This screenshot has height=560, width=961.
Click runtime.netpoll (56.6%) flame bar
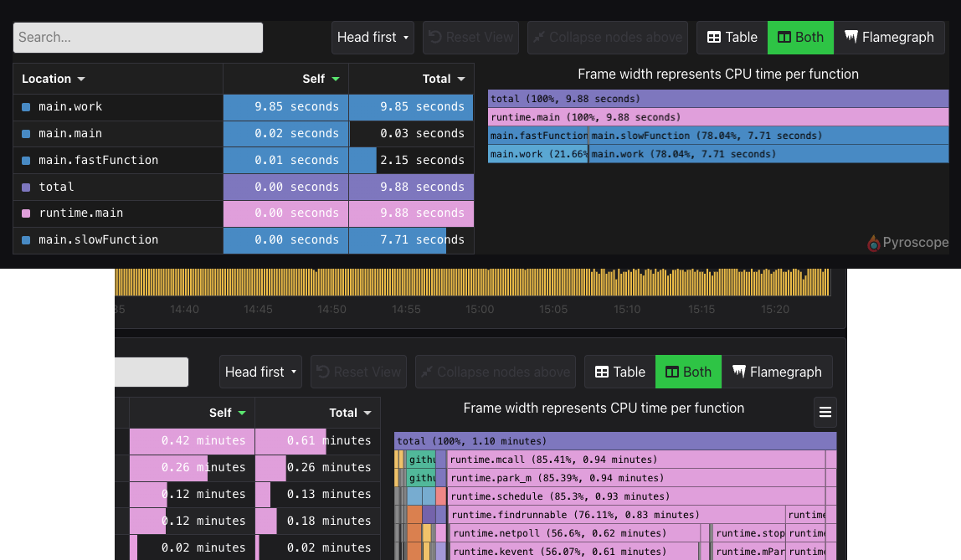(575, 533)
